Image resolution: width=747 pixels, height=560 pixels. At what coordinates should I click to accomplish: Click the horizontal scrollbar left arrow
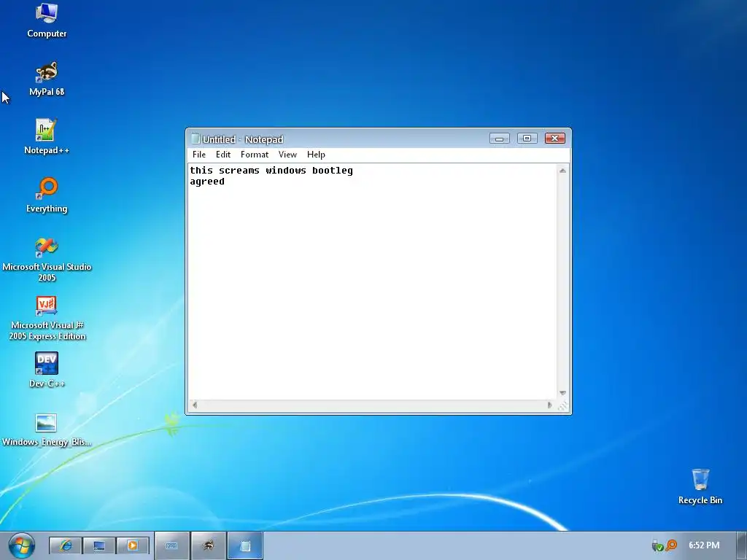tap(194, 405)
